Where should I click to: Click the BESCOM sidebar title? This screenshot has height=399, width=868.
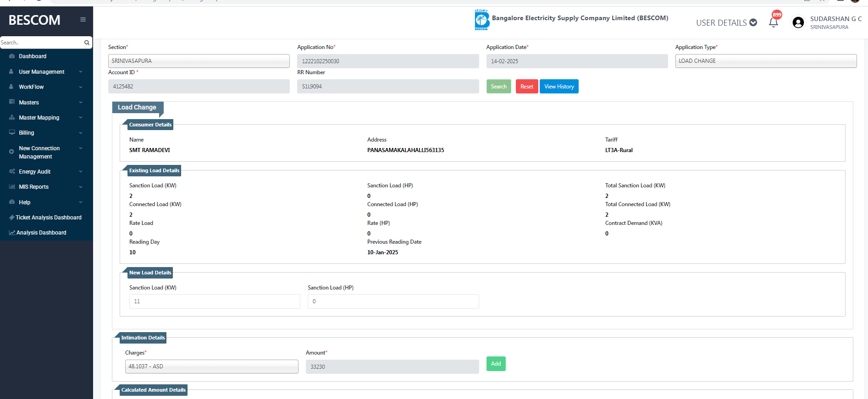[x=34, y=20]
